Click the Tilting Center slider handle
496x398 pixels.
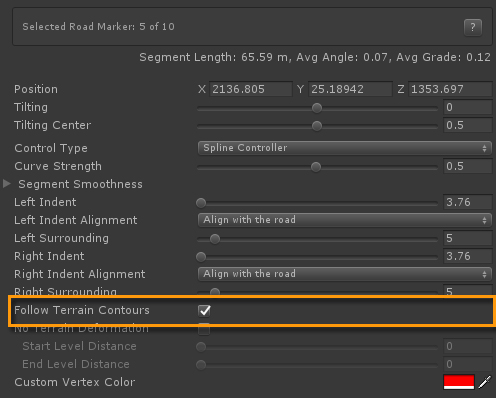317,126
